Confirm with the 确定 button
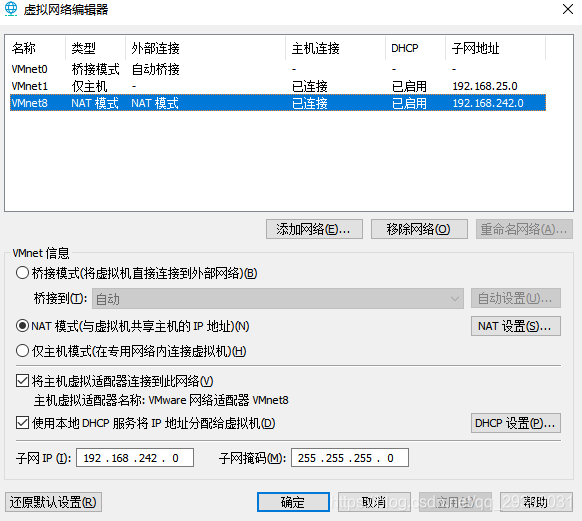582x521 pixels. click(293, 502)
